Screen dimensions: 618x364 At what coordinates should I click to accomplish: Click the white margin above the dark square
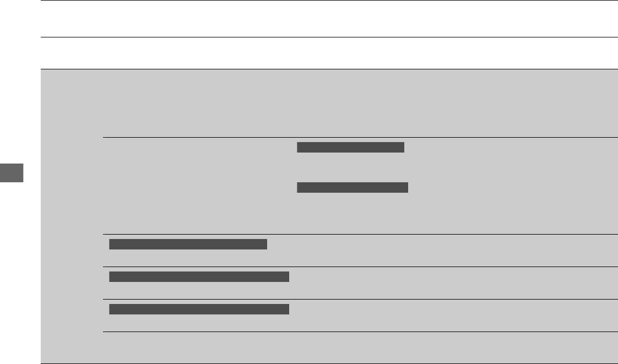click(20, 82)
